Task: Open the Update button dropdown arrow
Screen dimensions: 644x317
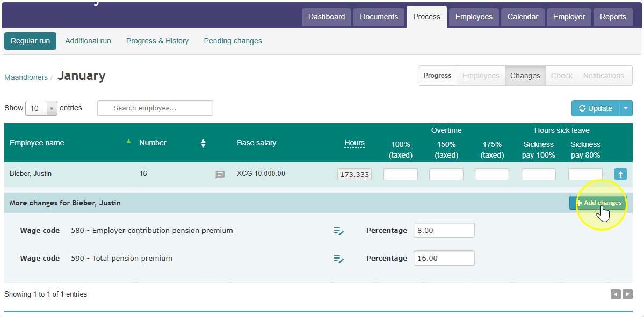Action: click(626, 108)
